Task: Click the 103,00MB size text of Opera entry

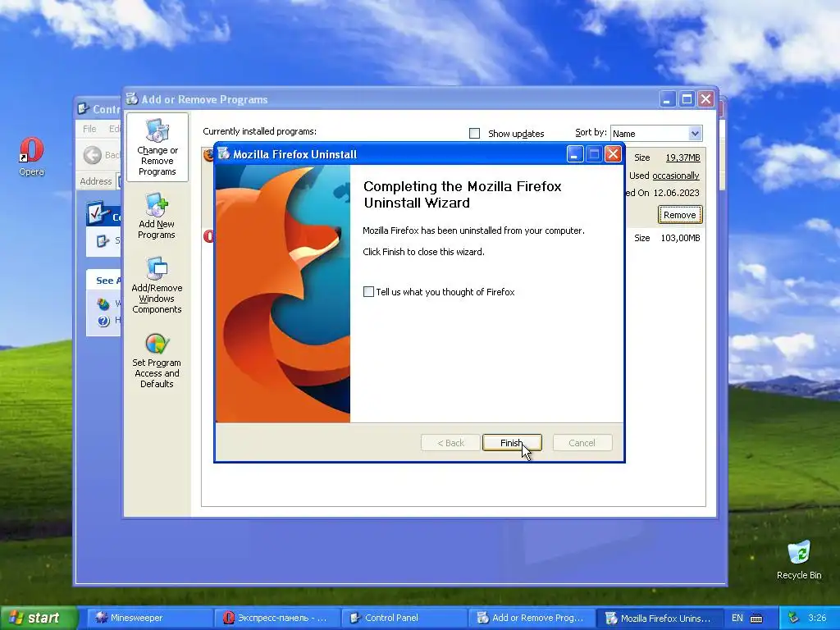Action: pos(680,238)
